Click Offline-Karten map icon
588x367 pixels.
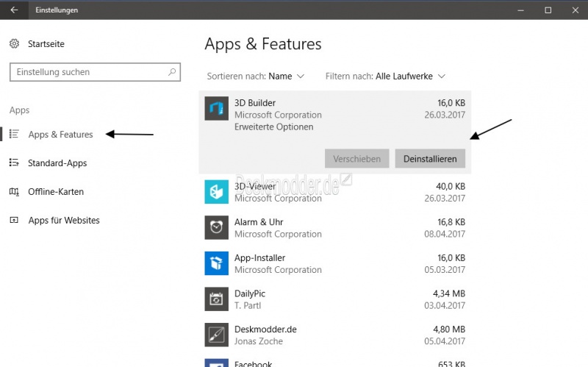[x=14, y=192]
